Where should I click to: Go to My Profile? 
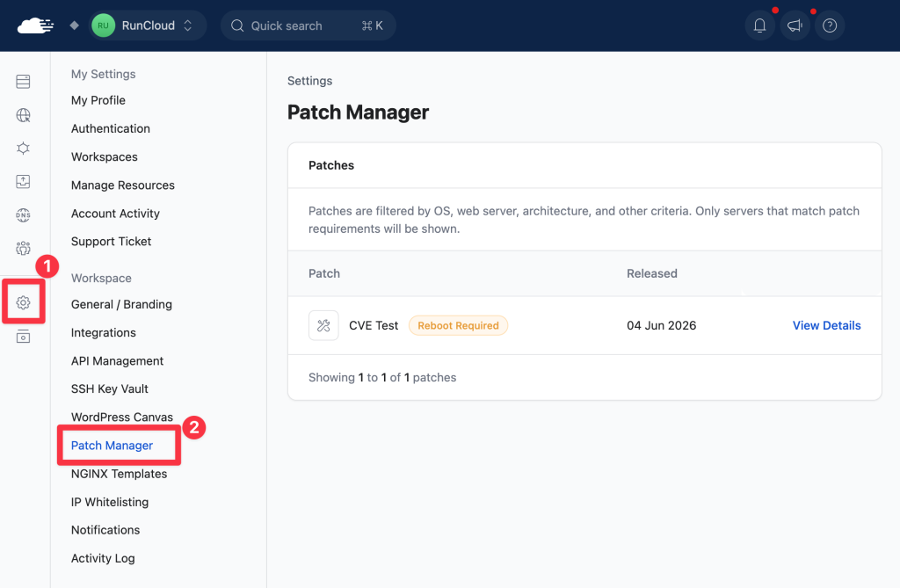click(x=98, y=100)
